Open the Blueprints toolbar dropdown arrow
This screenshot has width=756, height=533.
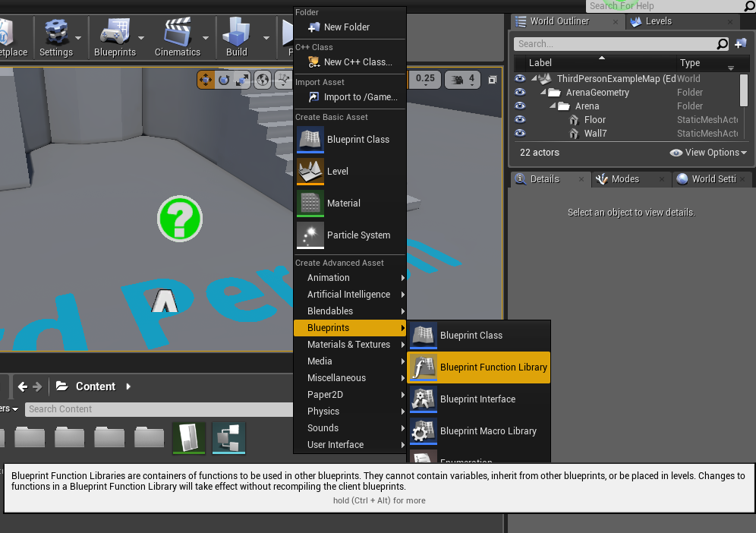click(x=140, y=38)
